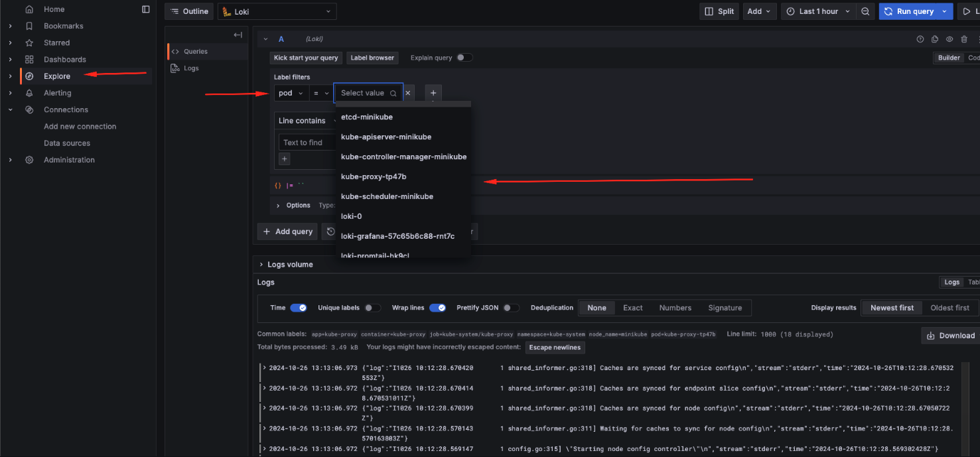Image resolution: width=980 pixels, height=457 pixels.
Task: Toggle the Wrap lines switch
Action: [437, 308]
